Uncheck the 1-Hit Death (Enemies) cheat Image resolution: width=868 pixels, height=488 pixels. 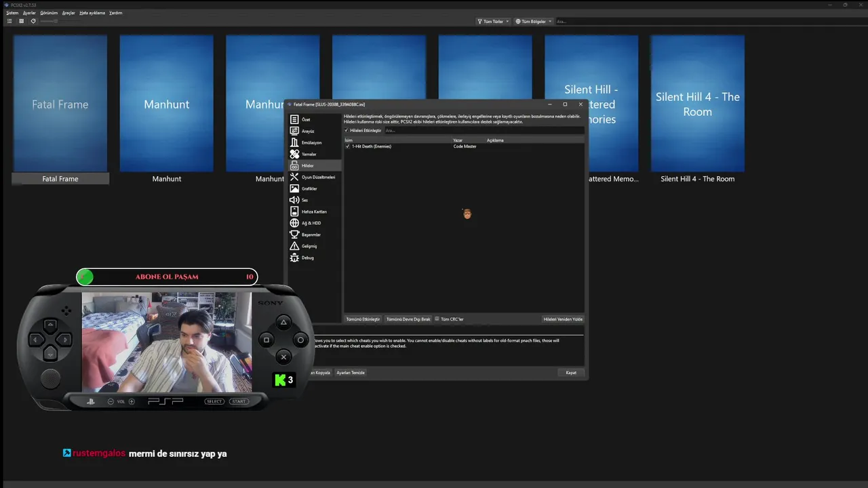click(x=348, y=146)
